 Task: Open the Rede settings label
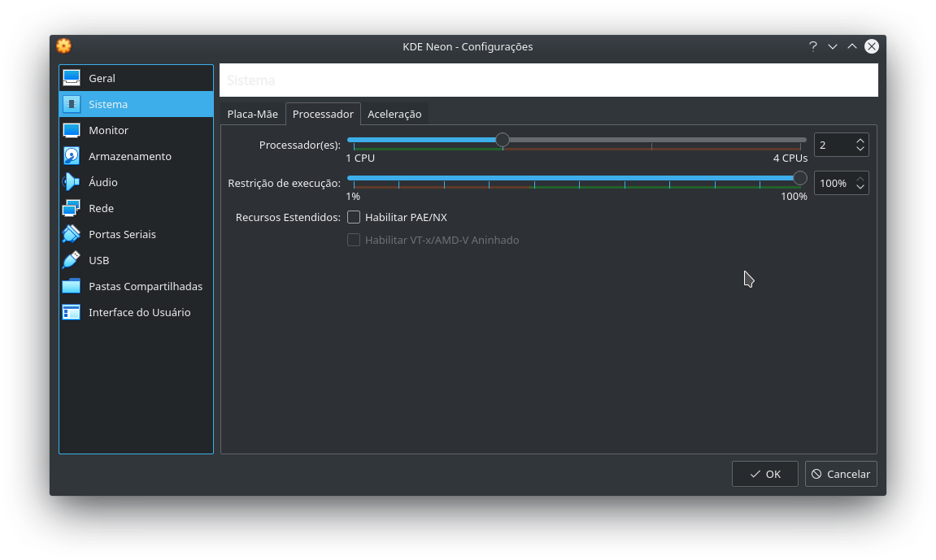pos(102,208)
